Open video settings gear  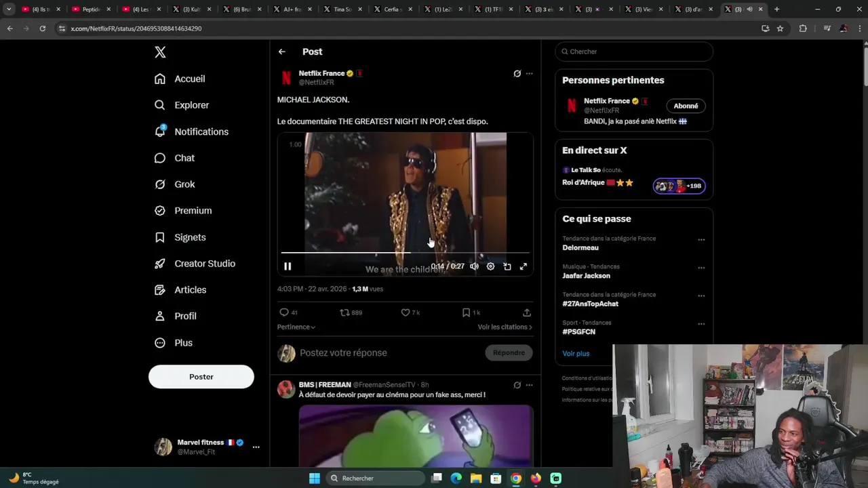[491, 266]
